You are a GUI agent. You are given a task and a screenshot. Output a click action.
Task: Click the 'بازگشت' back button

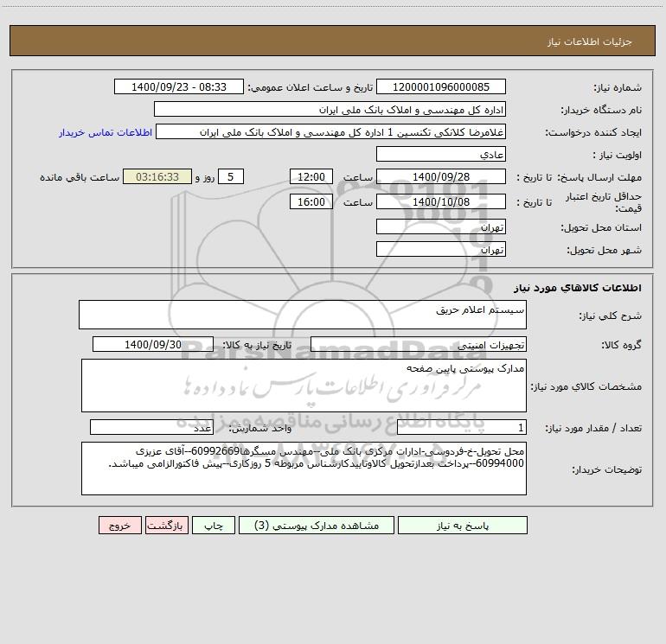[166, 525]
